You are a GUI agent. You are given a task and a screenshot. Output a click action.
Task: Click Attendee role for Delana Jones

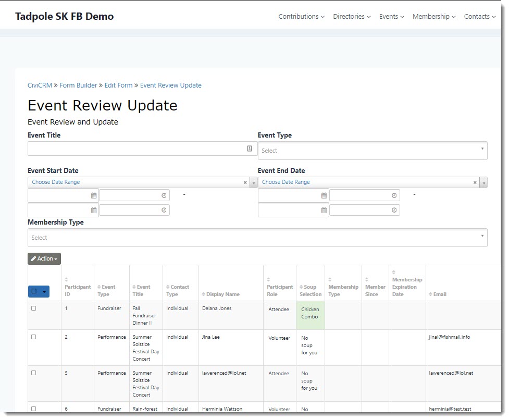(279, 310)
